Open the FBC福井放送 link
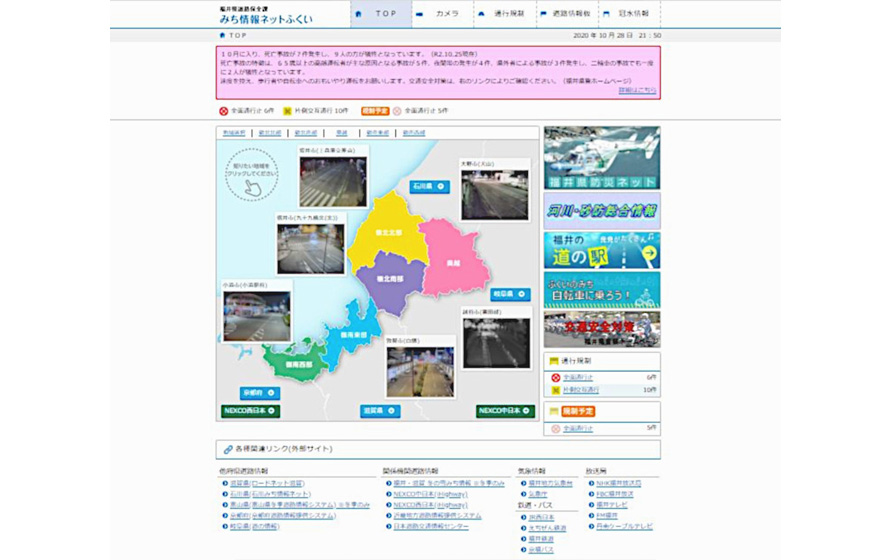Image resolution: width=891 pixels, height=560 pixels. pos(614,494)
